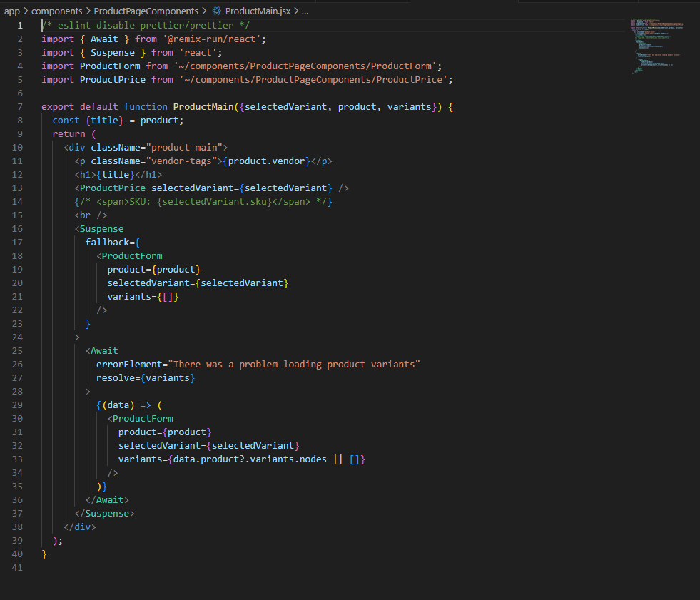Click 'variants={[]}' in fallback ProductForm
The height and width of the screenshot is (600, 700).
(143, 296)
